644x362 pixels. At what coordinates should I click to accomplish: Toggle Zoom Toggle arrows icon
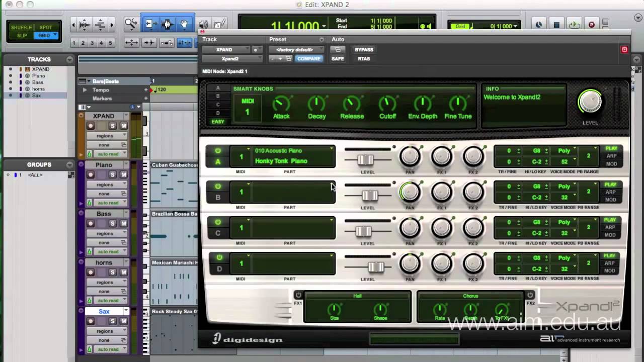pyautogui.click(x=131, y=43)
